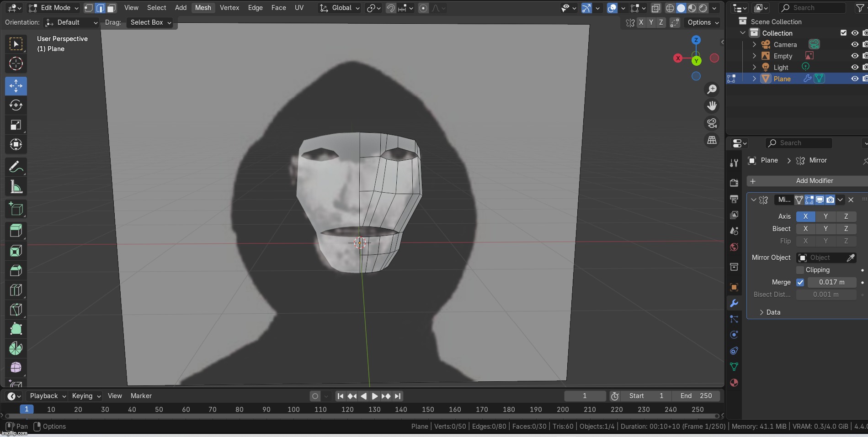
Task: Pick the Add Cube tool
Action: [16, 209]
